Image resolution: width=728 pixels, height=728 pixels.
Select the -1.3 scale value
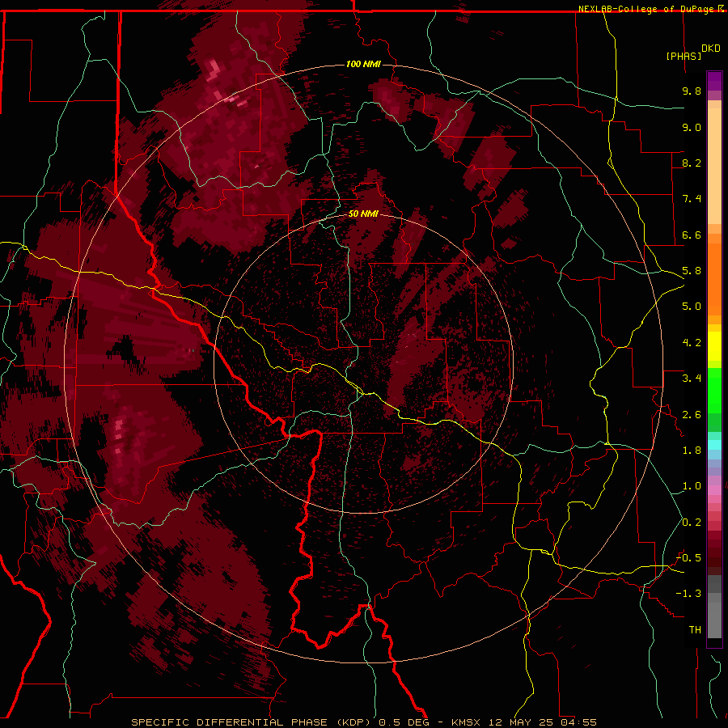[x=688, y=594]
